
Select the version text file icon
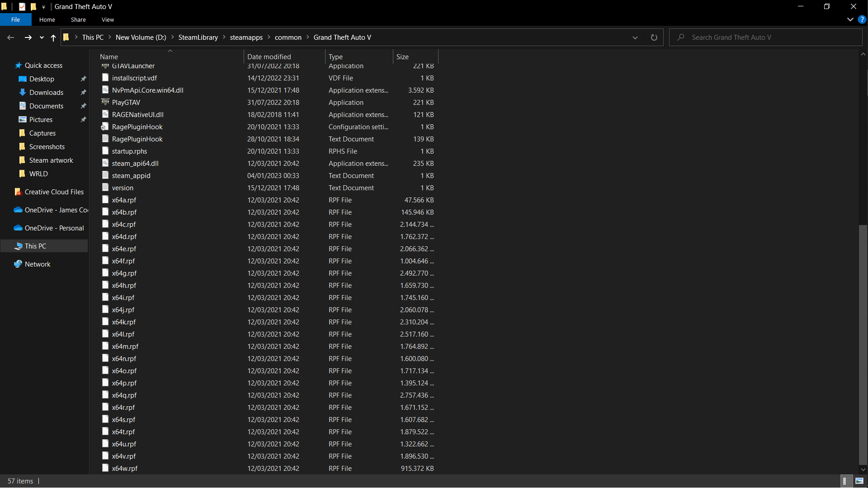coord(105,188)
